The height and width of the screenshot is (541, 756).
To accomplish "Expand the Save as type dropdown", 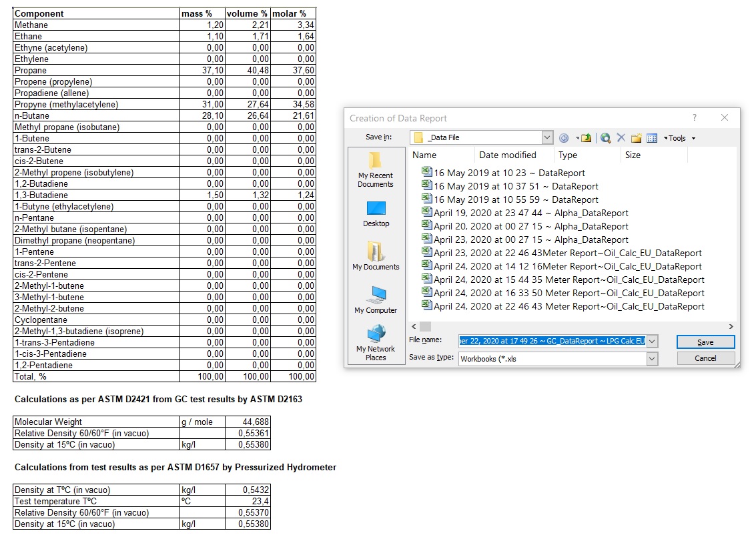I will (652, 359).
